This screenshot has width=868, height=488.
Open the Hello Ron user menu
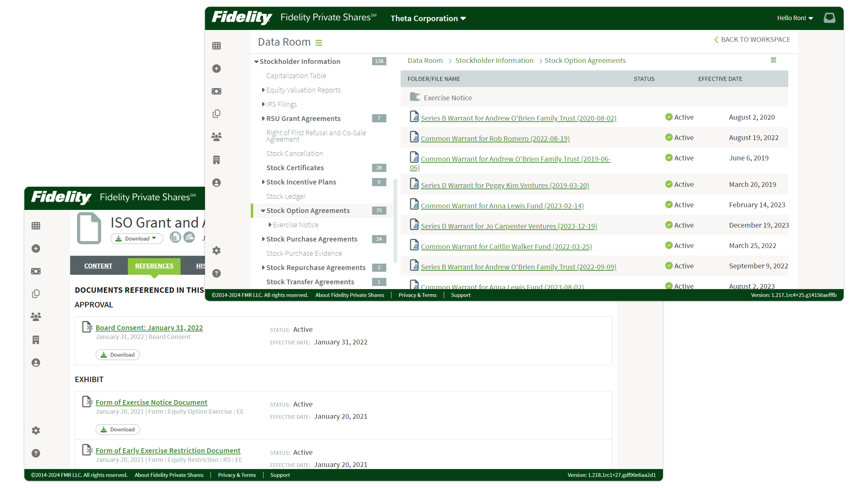pos(795,18)
